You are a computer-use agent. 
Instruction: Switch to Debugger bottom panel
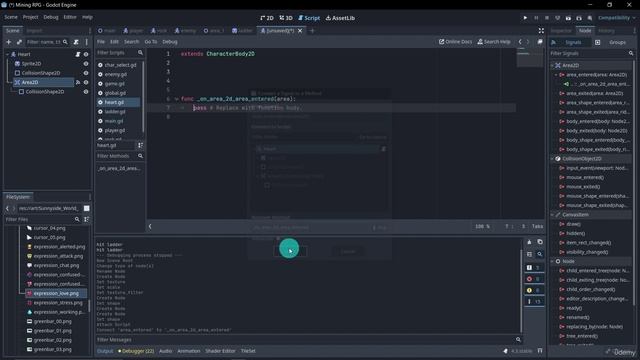point(136,351)
